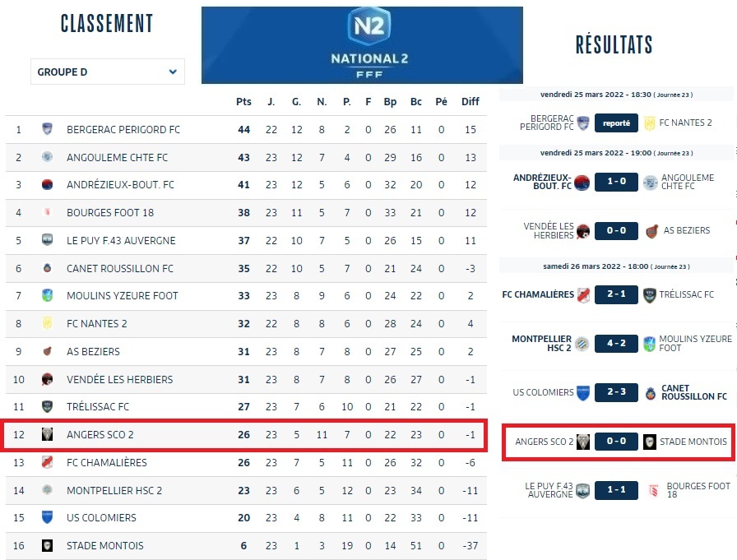Click the Angoulême Chte FC team name in standings
Screen dimensions: 737x560
tap(117, 157)
